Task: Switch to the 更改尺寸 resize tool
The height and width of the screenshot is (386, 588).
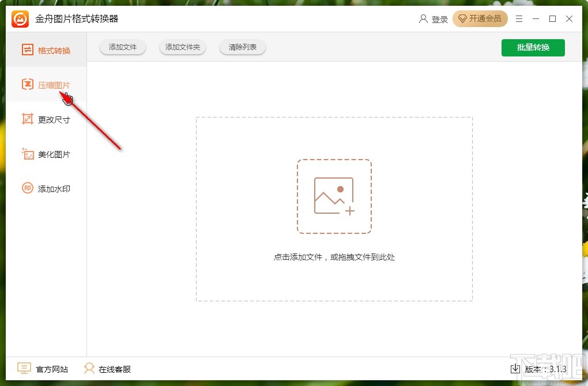Action: [46, 119]
